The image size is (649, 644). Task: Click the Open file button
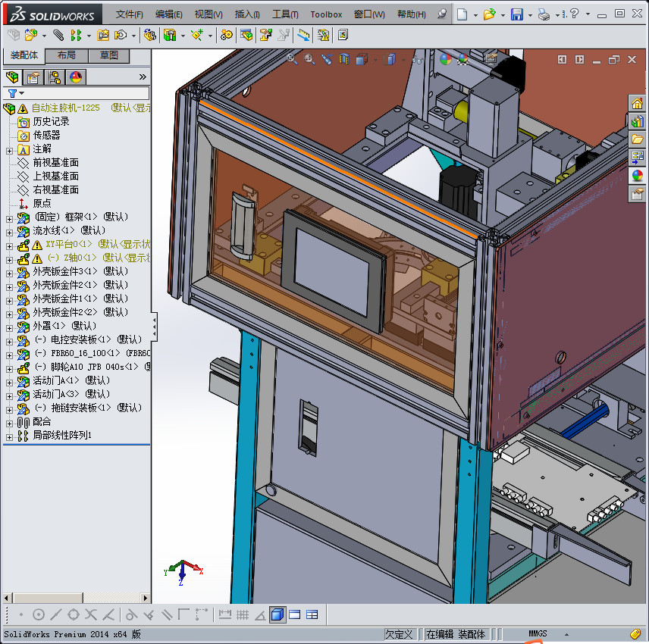489,14
